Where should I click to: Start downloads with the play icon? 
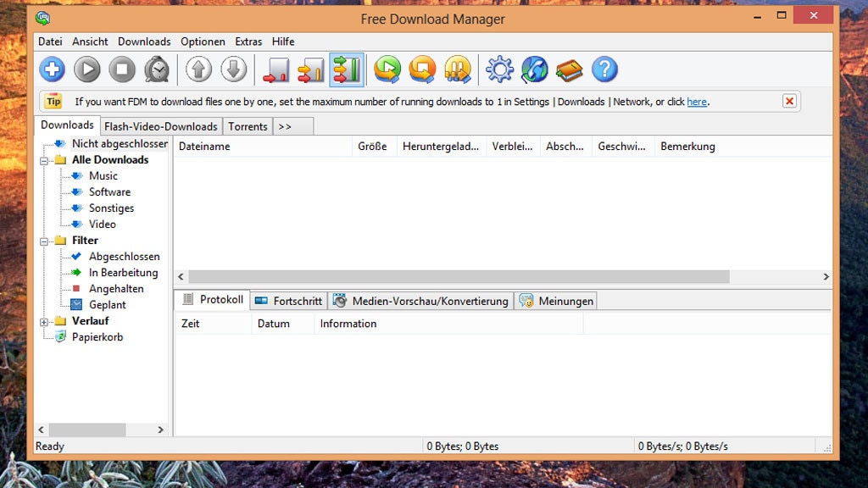pyautogui.click(x=87, y=69)
